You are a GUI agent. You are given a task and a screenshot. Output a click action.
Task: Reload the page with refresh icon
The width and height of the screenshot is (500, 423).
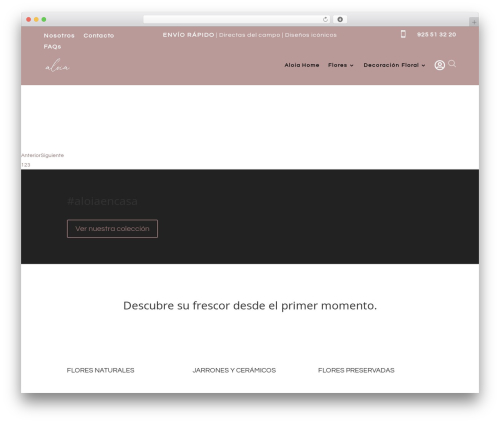pyautogui.click(x=325, y=19)
